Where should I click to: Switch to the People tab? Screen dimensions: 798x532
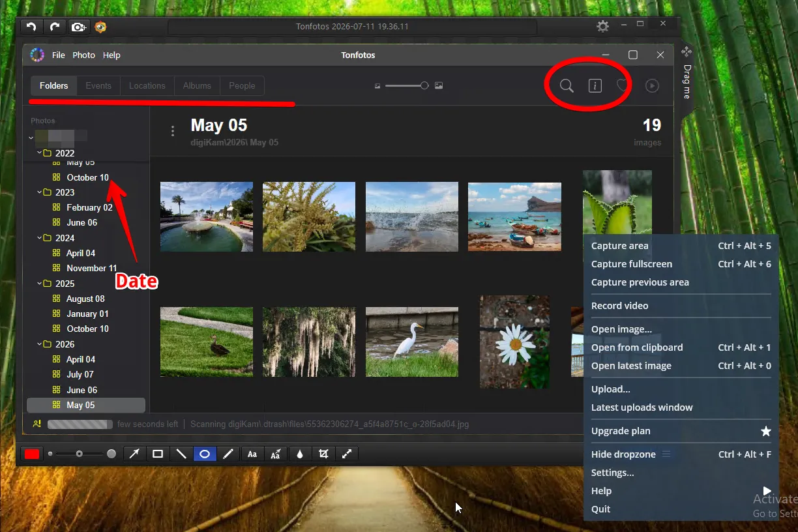click(242, 85)
